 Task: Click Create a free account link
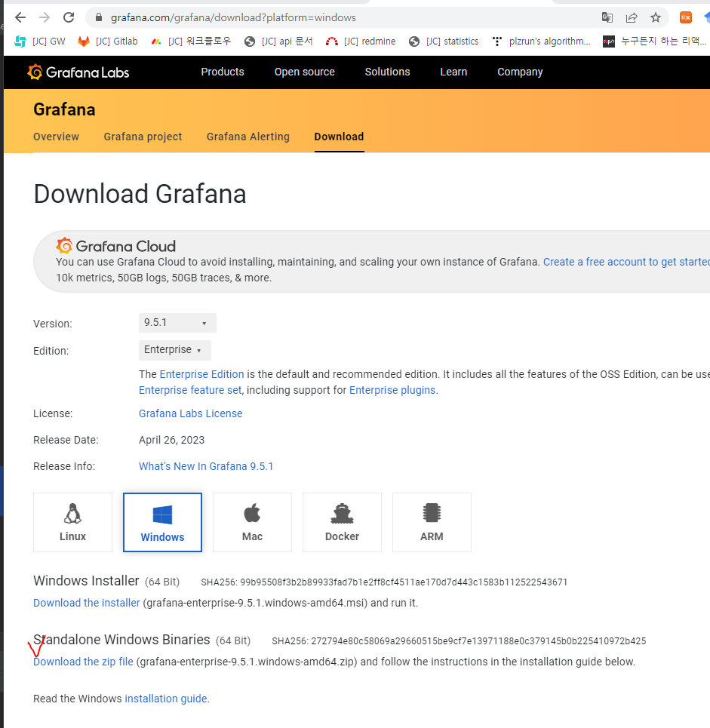[x=626, y=262]
